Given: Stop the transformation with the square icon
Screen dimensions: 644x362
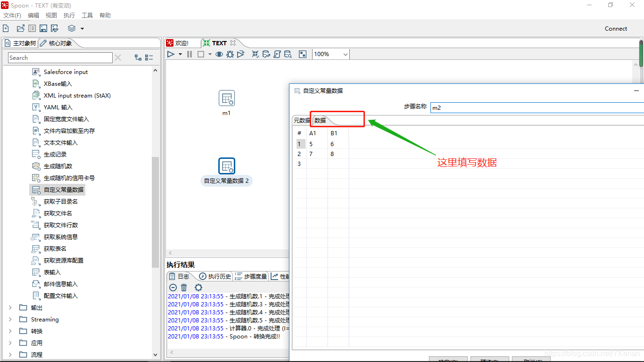Looking at the screenshot, I should point(200,54).
